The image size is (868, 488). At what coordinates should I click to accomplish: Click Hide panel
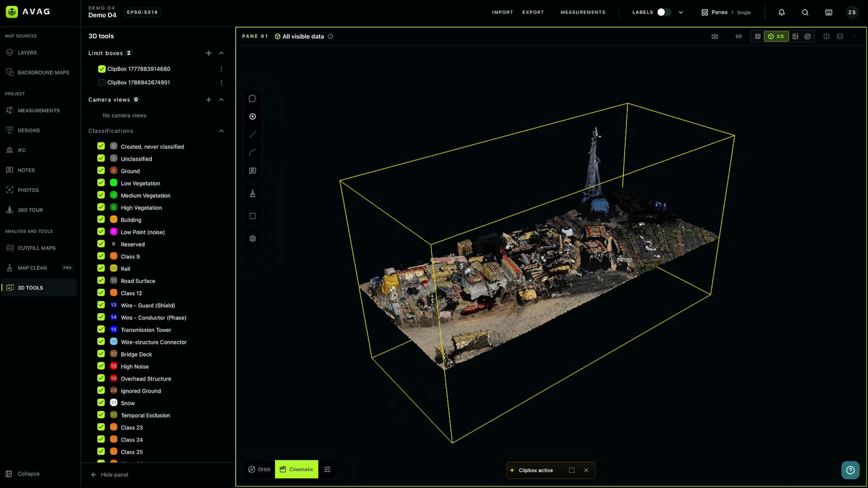[109, 475]
